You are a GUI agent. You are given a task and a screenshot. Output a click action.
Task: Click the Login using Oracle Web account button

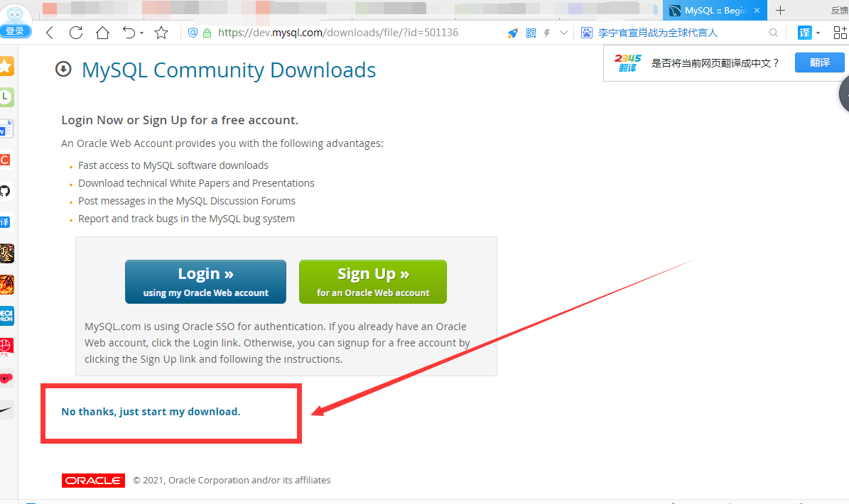click(206, 282)
